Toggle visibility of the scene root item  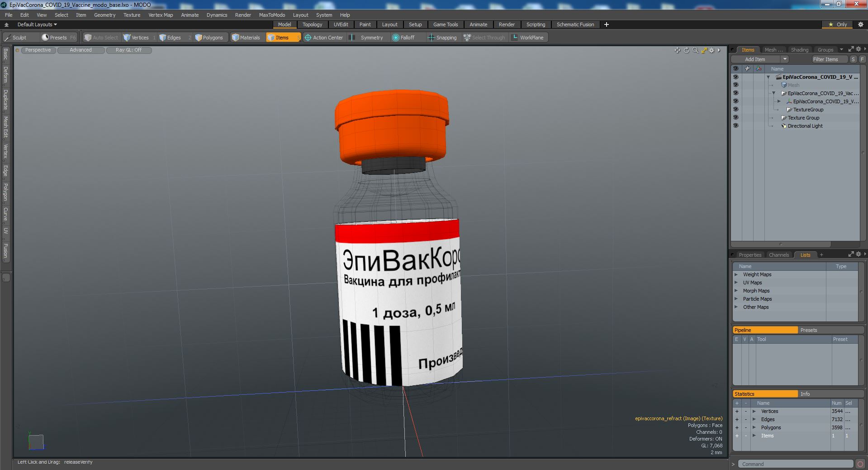click(735, 77)
